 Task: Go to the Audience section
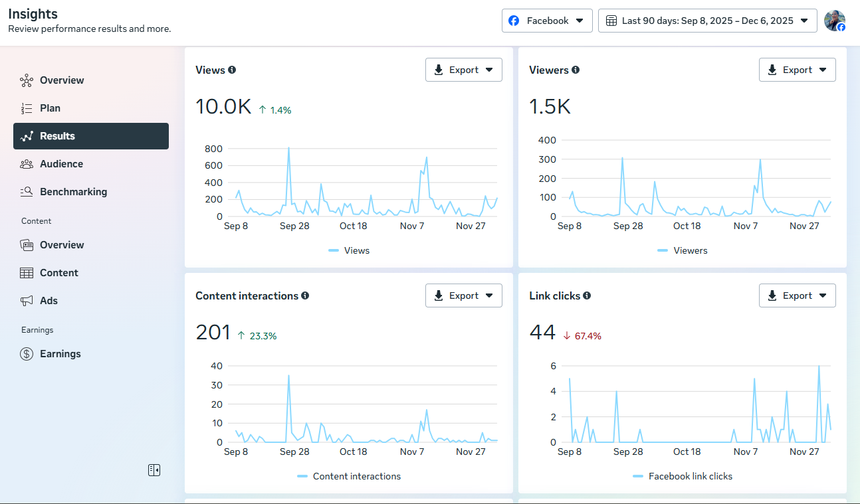pos(61,164)
